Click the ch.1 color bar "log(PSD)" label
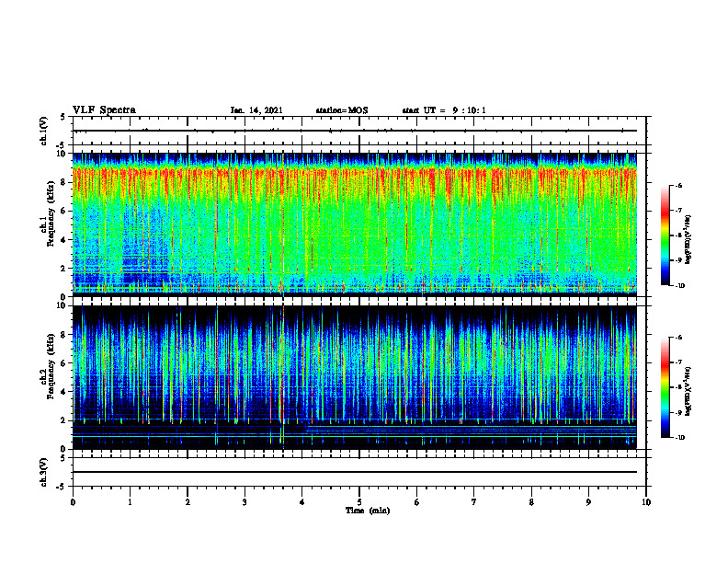Viewport: 728px width, 563px height. pyautogui.click(x=688, y=240)
